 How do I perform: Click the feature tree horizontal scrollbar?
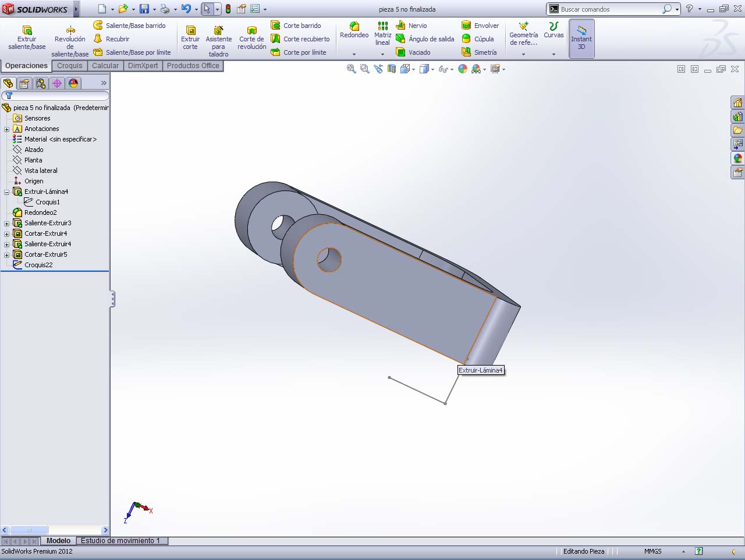(55, 530)
